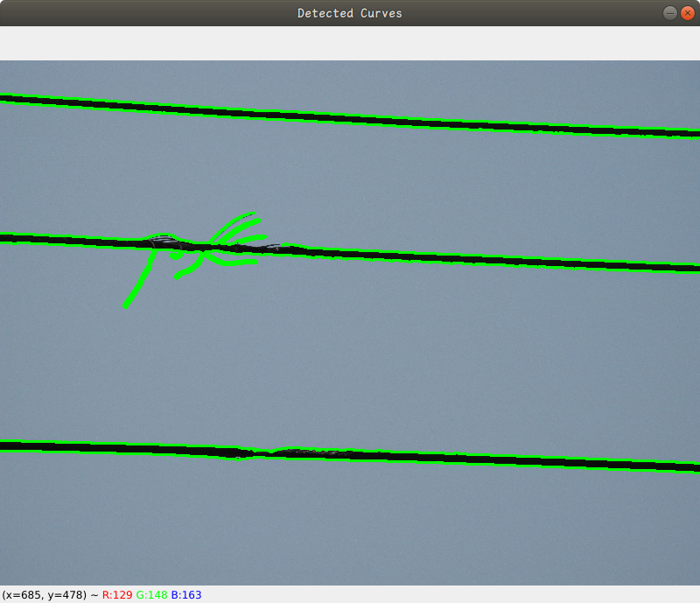Viewport: 700px width, 603px height.
Task: Click the blue B:163 value in status bar
Action: [x=185, y=595]
